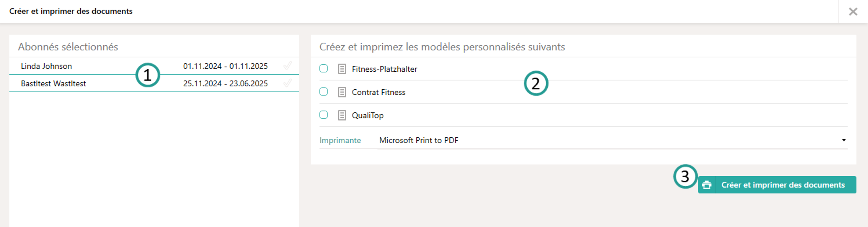Enable the Fitness-Platzhalter checkbox
868x227 pixels.
click(x=323, y=69)
